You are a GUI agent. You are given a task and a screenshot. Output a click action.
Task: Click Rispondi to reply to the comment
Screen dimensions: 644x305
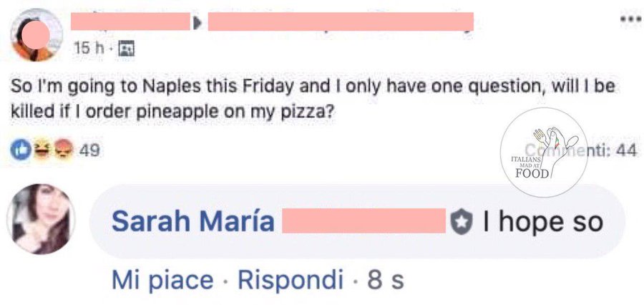click(x=284, y=279)
